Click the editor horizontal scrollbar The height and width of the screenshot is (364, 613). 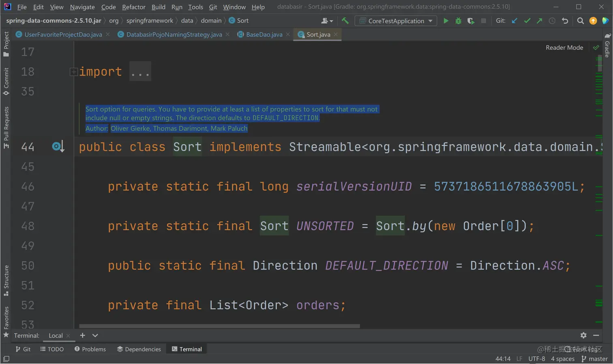[x=219, y=326]
